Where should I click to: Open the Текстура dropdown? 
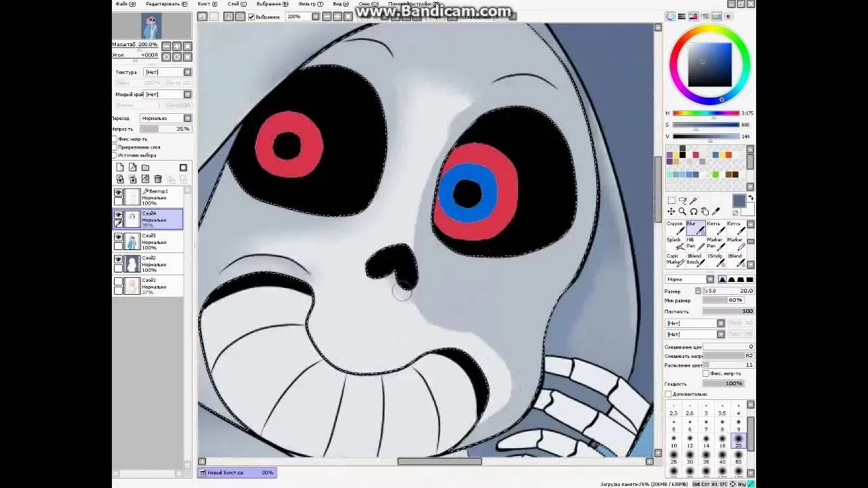(167, 72)
